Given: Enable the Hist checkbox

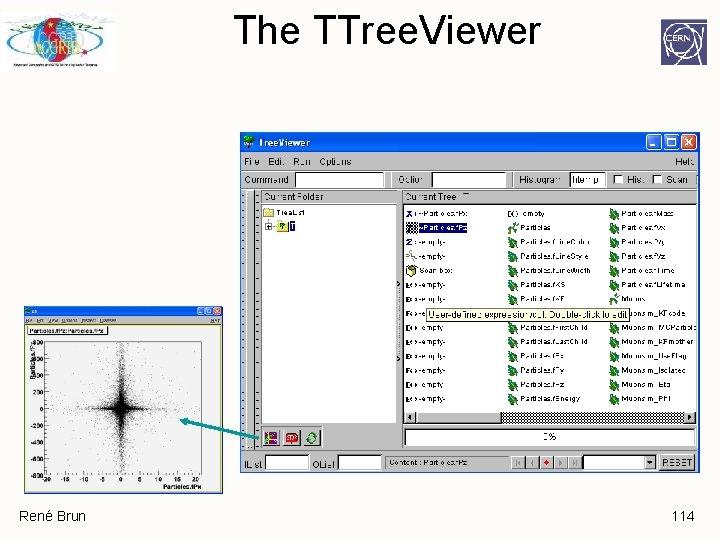Looking at the screenshot, I should point(619,180).
